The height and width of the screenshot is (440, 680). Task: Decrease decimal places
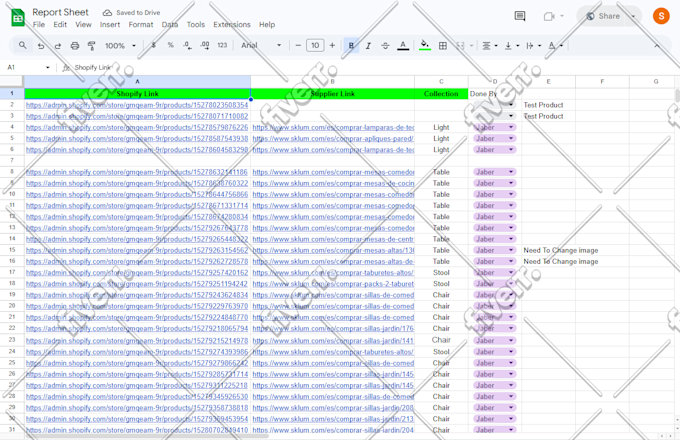pos(187,45)
